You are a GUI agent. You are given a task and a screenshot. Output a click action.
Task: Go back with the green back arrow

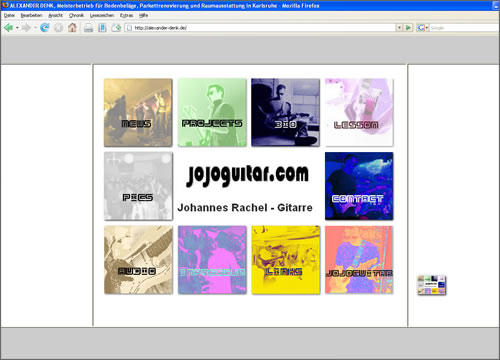pyautogui.click(x=8, y=28)
